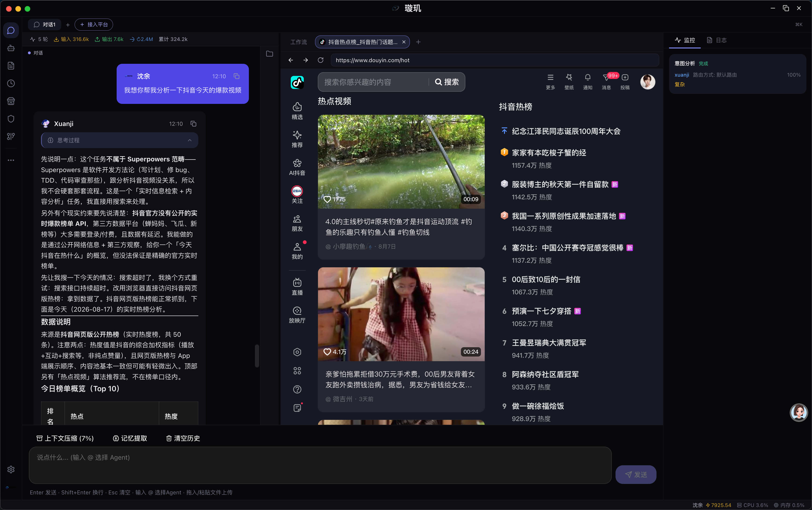Viewport: 812px width, 510px height.
Task: Select the 工作流 tab
Action: click(x=299, y=42)
